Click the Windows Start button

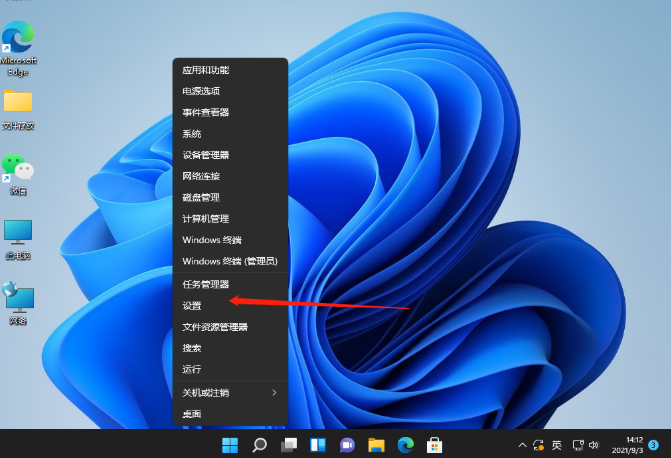tap(230, 444)
